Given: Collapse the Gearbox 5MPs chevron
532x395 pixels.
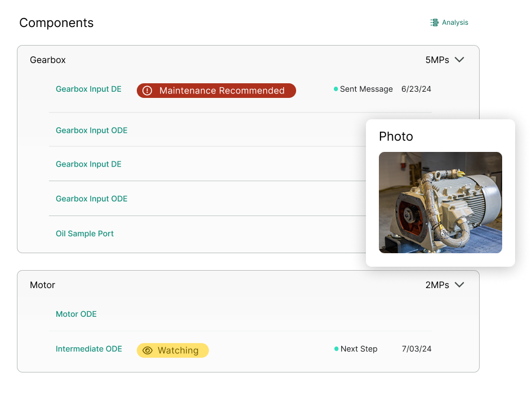Looking at the screenshot, I should click(x=459, y=60).
